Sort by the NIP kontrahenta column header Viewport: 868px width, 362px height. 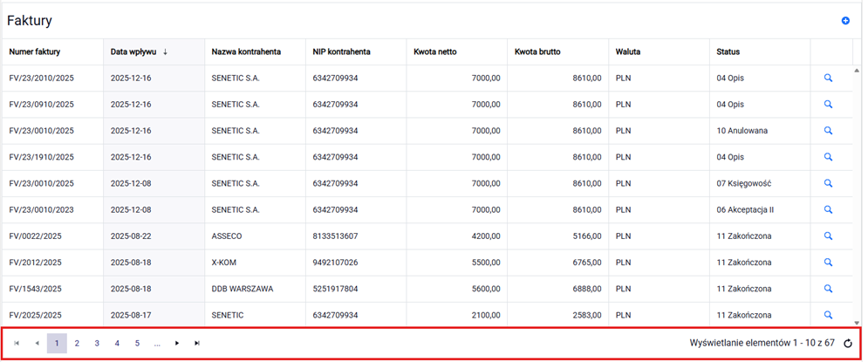342,52
